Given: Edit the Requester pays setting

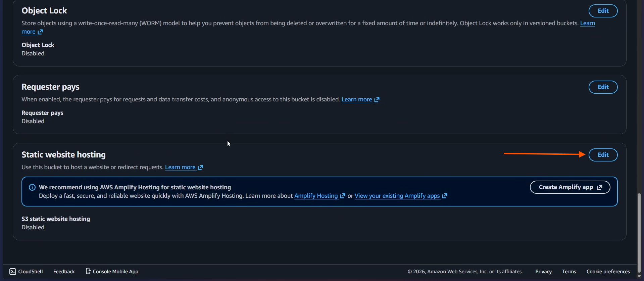Looking at the screenshot, I should coord(603,87).
